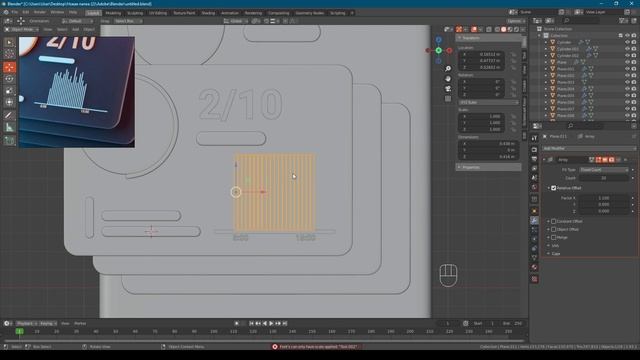
Task: Select the Transform tool
Action: (9, 102)
